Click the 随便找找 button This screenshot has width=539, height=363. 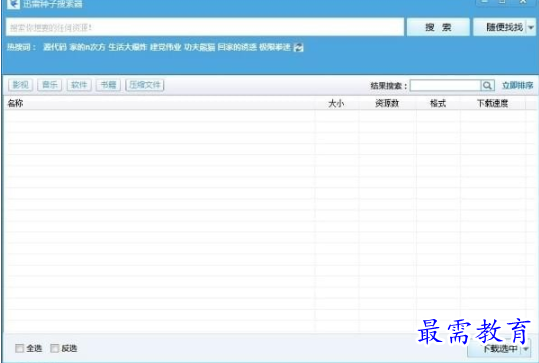500,27
